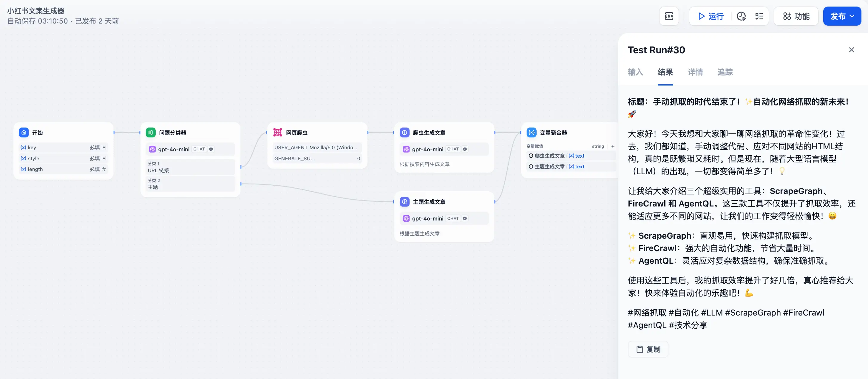Click the 主题生成文章 LLM node icon
868x379 pixels.
coord(405,202)
